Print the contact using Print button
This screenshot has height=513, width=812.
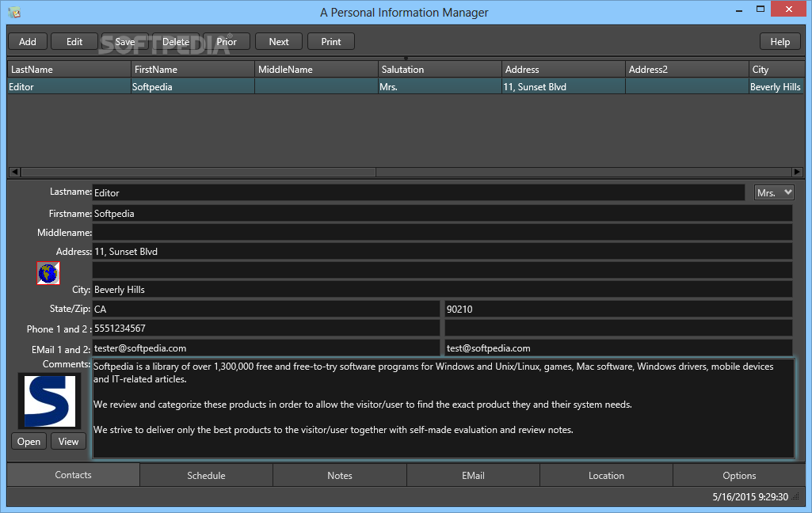pyautogui.click(x=331, y=41)
